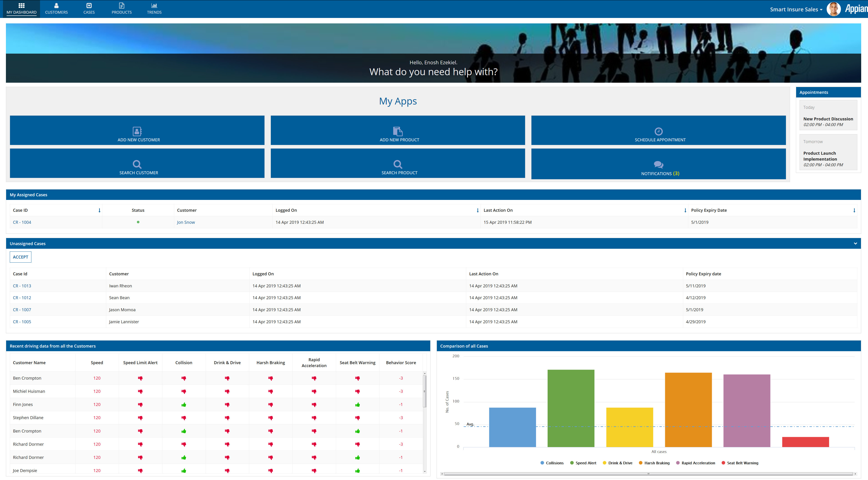Click the Add New Customer icon tile
This screenshot has height=480, width=868.
[x=137, y=131]
